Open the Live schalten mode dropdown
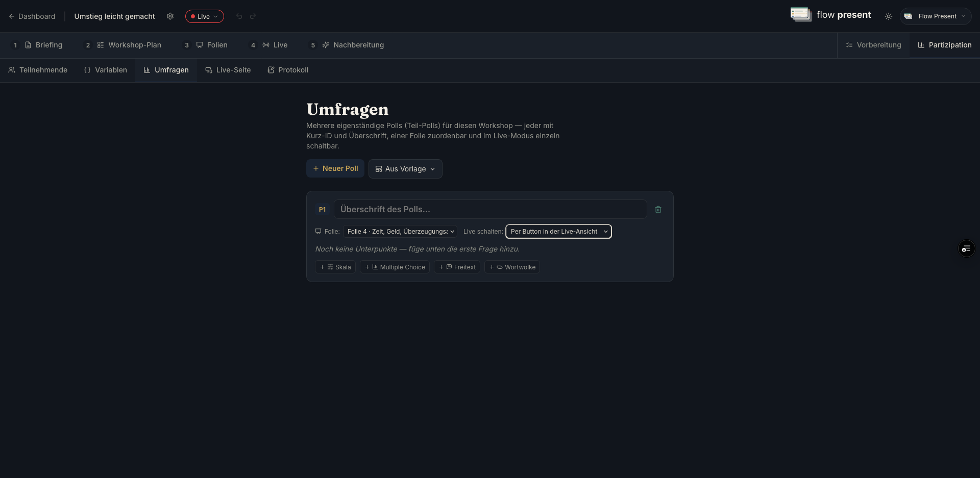 (558, 232)
